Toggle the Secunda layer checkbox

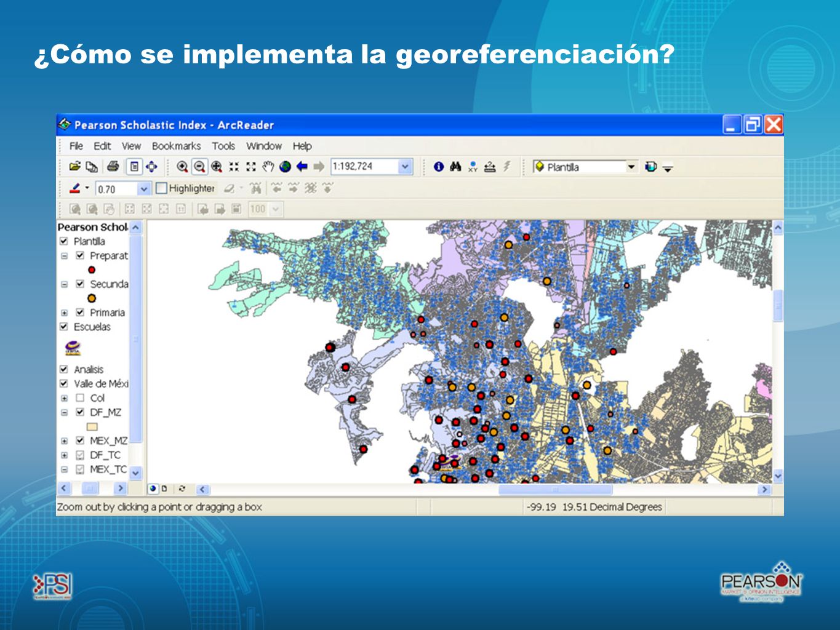point(79,284)
